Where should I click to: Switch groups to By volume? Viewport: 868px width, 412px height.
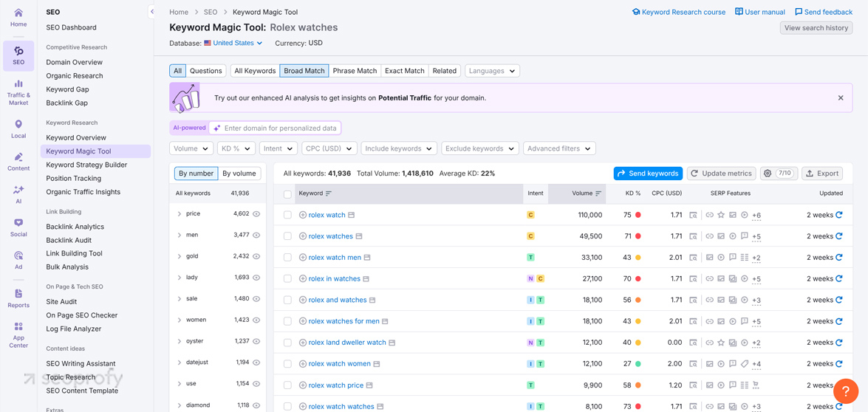click(239, 173)
